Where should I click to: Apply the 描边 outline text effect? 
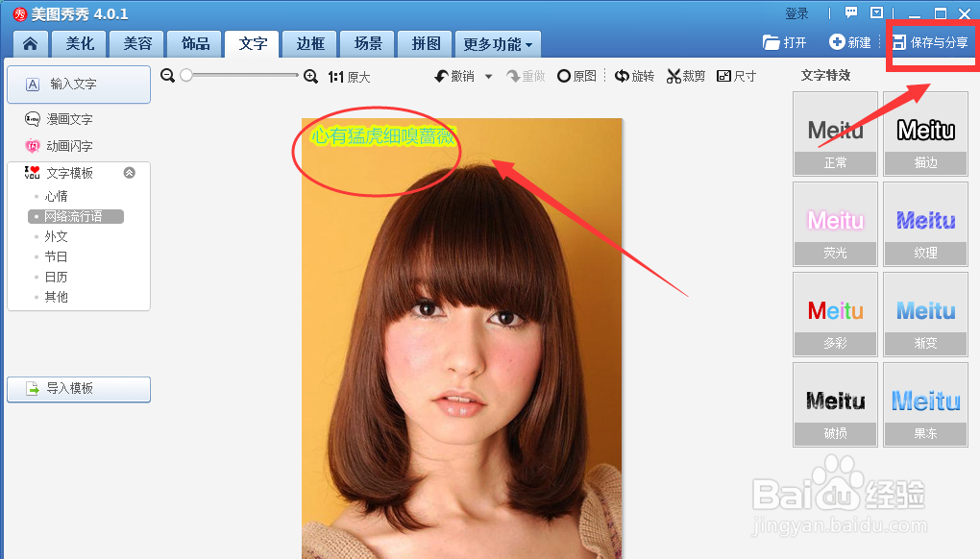[x=925, y=134]
